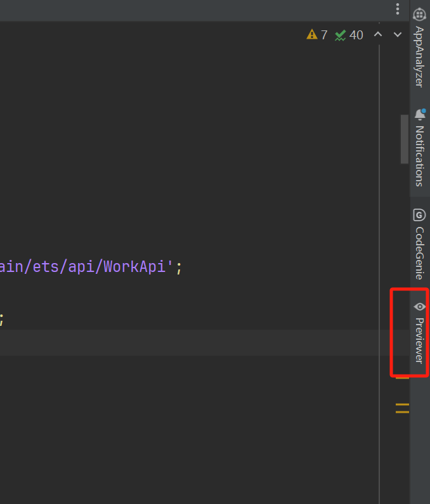Click the Notifications bell icon

coord(419,115)
